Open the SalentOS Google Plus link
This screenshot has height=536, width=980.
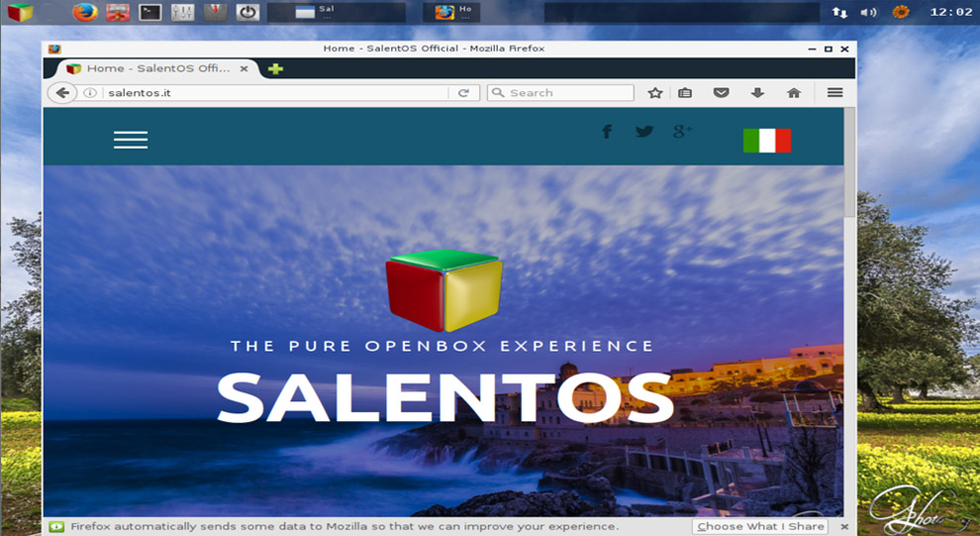tap(682, 132)
